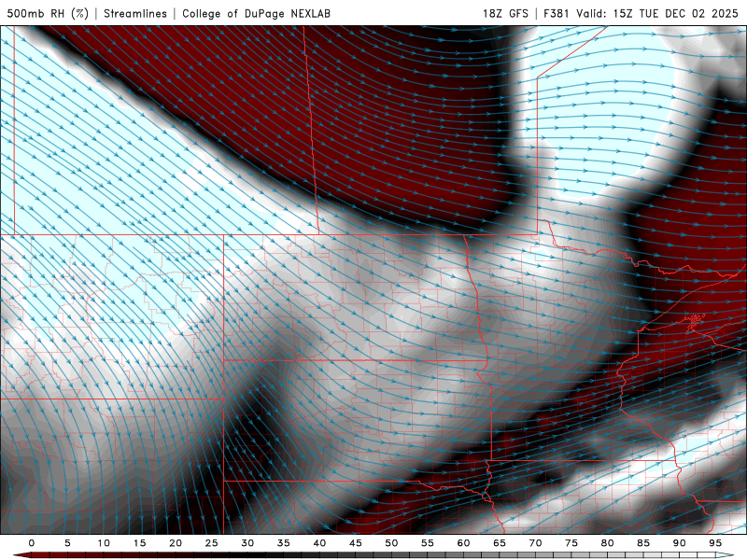This screenshot has height=560, width=747.
Task: Click the "F381" forecast hour label
Action: tap(557, 13)
